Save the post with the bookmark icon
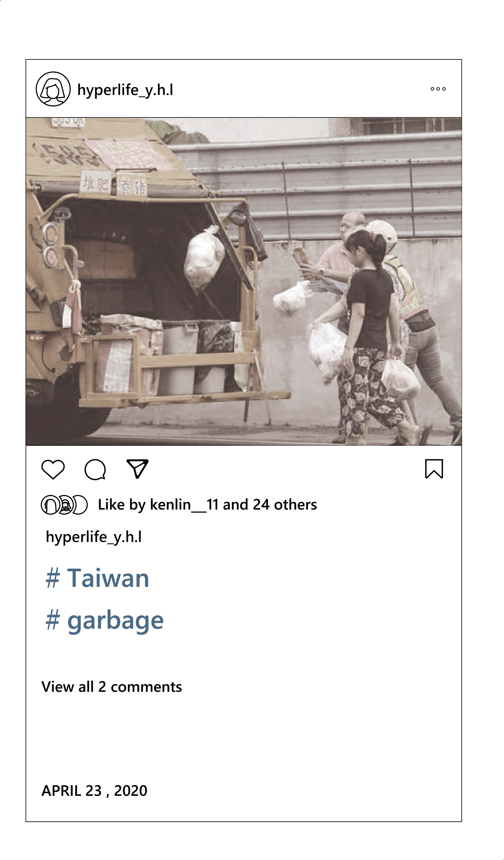 [434, 469]
